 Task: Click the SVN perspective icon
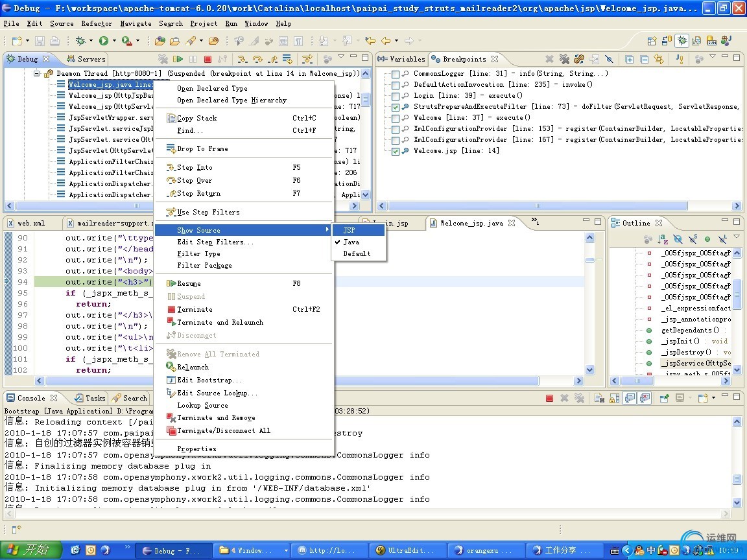[712, 41]
